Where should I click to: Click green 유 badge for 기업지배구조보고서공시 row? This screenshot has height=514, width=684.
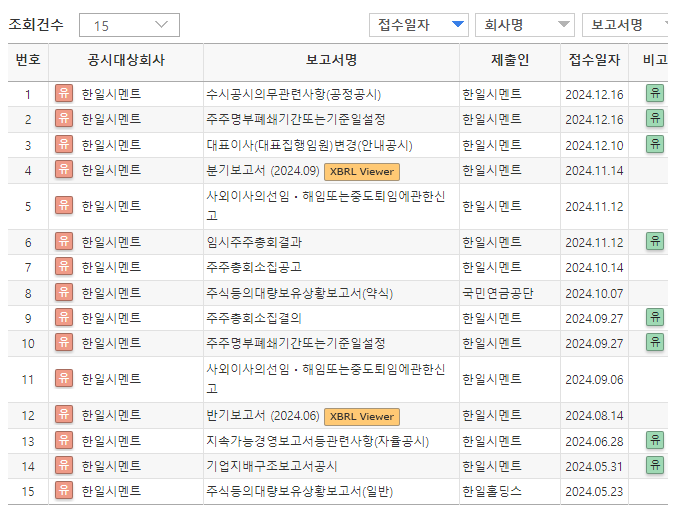click(655, 465)
